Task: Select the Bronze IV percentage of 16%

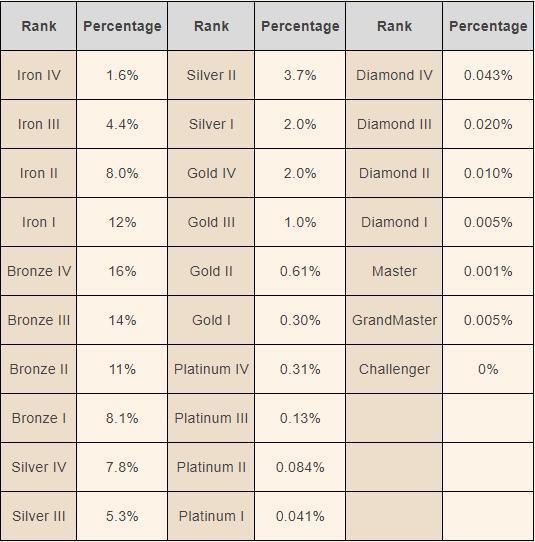Action: tap(122, 271)
